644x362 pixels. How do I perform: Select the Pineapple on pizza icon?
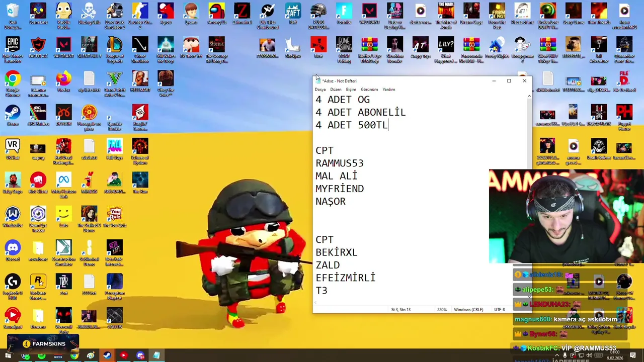click(89, 118)
